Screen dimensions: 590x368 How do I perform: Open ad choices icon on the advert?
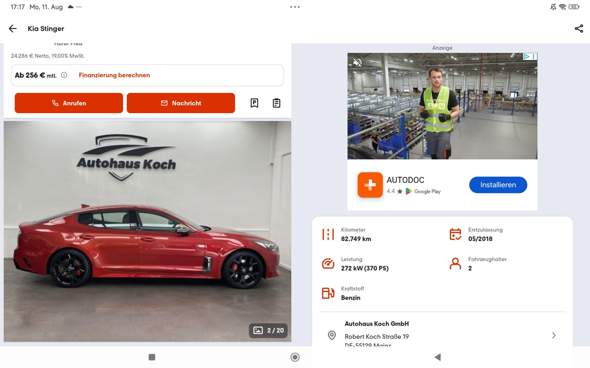(528, 56)
